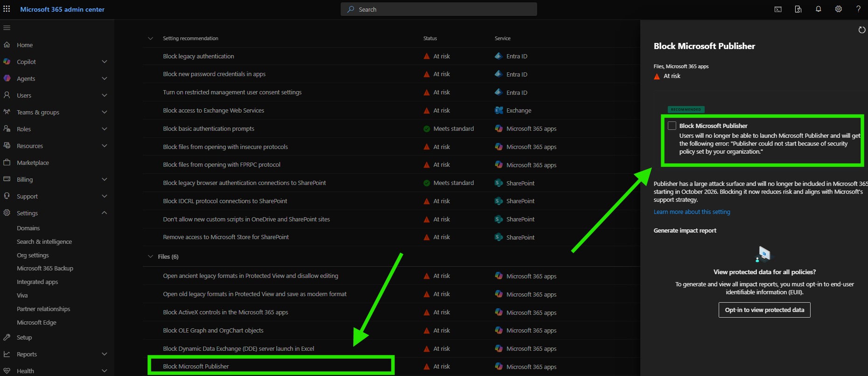
Task: Expand the Agents menu chevron
Action: pos(105,78)
